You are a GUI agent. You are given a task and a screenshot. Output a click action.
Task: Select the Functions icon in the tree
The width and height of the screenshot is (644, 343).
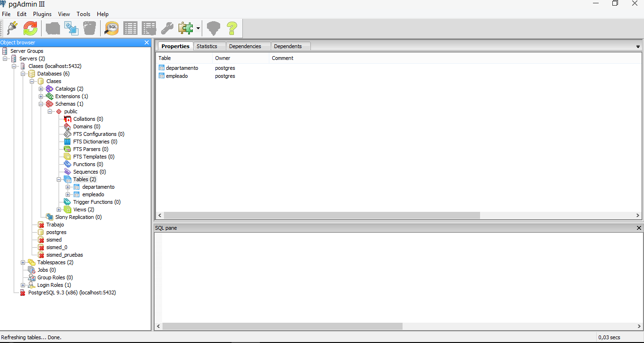(68, 164)
